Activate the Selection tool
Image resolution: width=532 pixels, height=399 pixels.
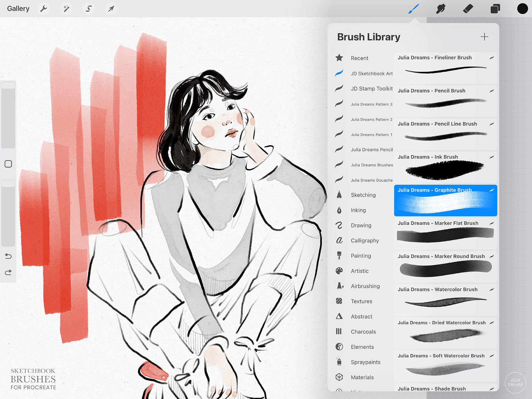tap(89, 8)
